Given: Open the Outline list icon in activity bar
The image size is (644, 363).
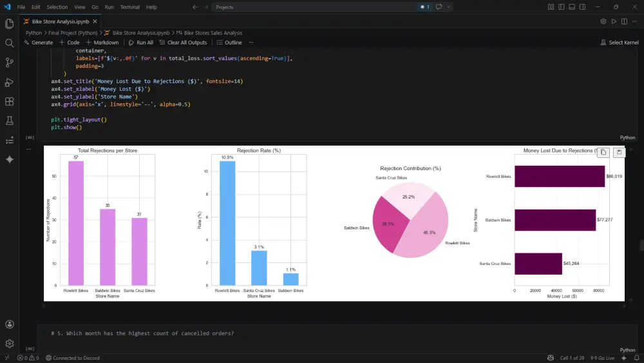Looking at the screenshot, I should coord(10,141).
